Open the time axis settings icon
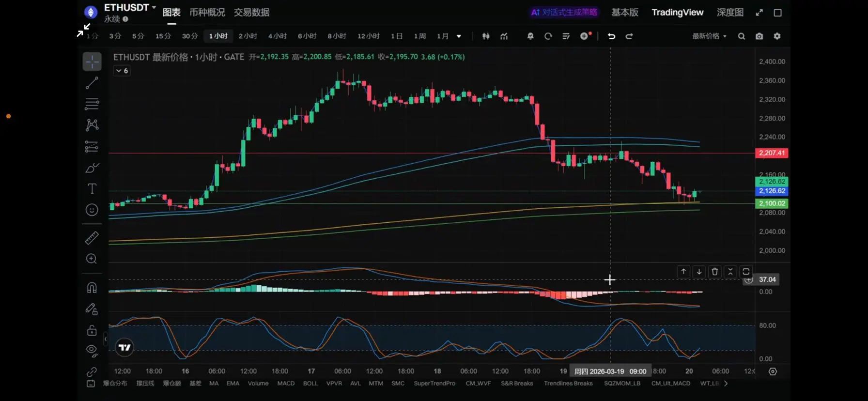 (773, 371)
